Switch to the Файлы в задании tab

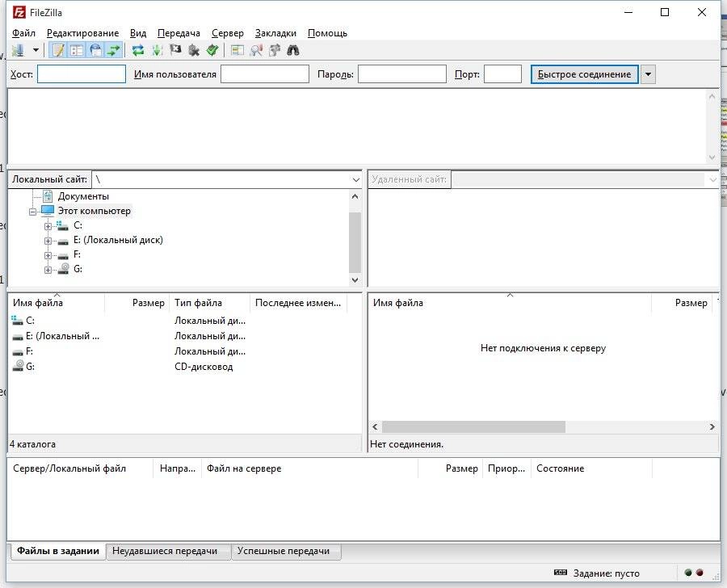click(58, 551)
